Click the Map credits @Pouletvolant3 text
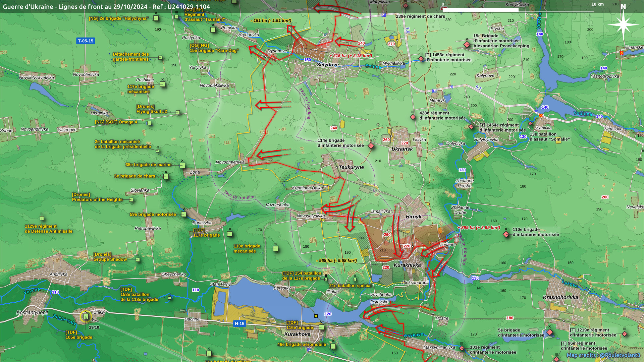The image size is (644, 362). [x=603, y=355]
